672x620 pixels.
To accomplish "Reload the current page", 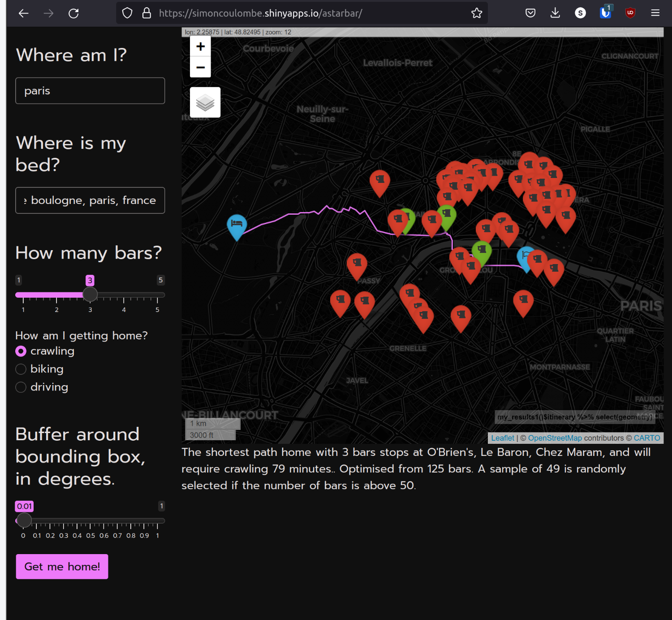I will [x=73, y=13].
